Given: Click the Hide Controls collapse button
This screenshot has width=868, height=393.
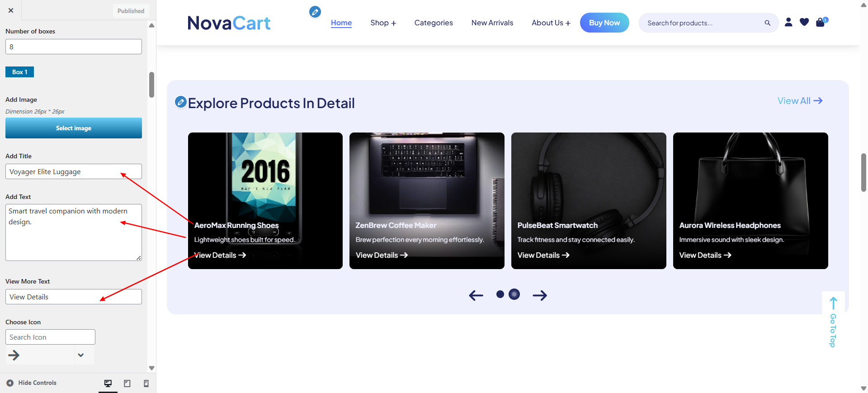Looking at the screenshot, I should pyautogui.click(x=31, y=383).
